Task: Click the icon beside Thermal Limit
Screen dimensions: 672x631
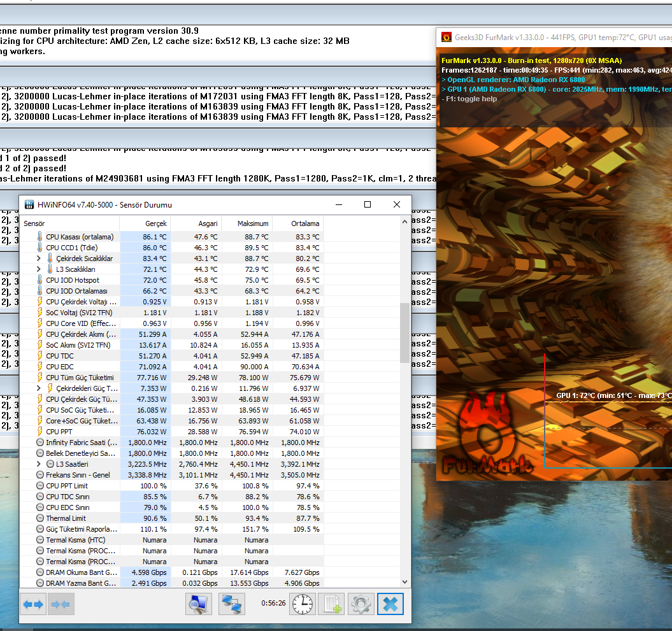Action: tap(40, 518)
